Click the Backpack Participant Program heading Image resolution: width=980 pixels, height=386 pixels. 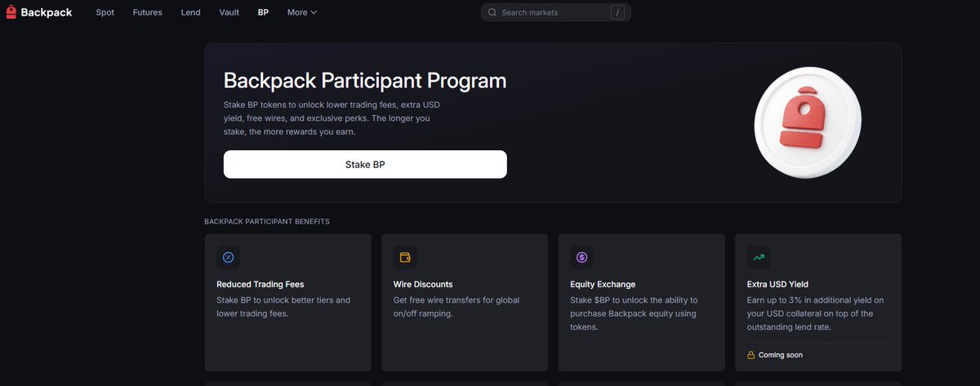(365, 81)
